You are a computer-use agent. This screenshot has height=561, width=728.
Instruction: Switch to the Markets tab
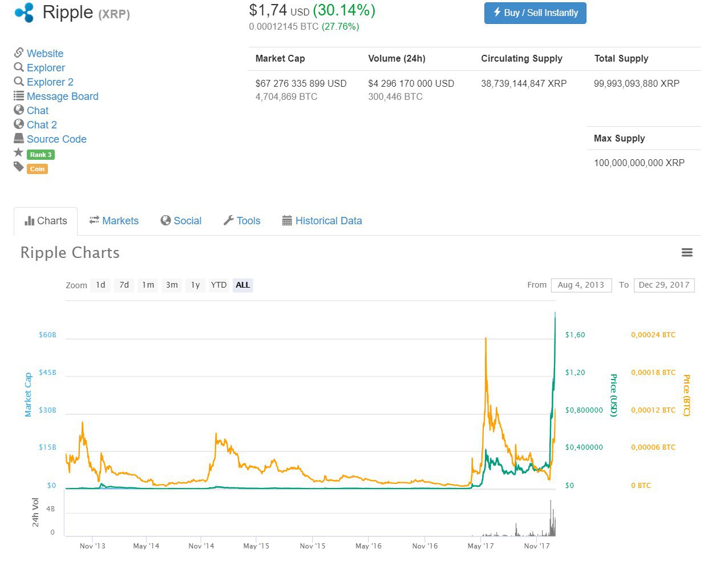coord(114,221)
